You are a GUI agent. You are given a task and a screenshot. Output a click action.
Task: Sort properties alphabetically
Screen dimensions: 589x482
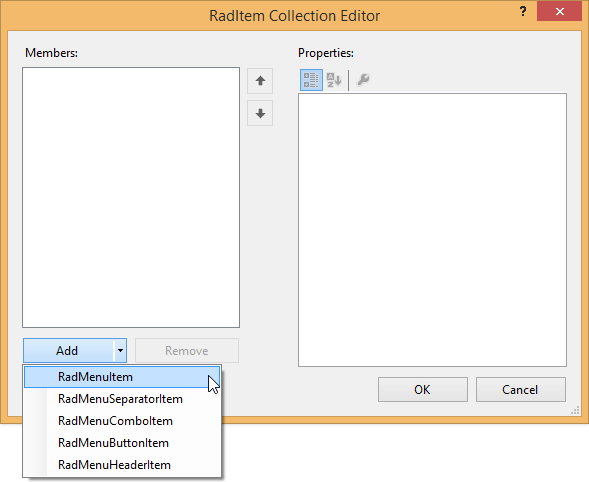(x=334, y=80)
